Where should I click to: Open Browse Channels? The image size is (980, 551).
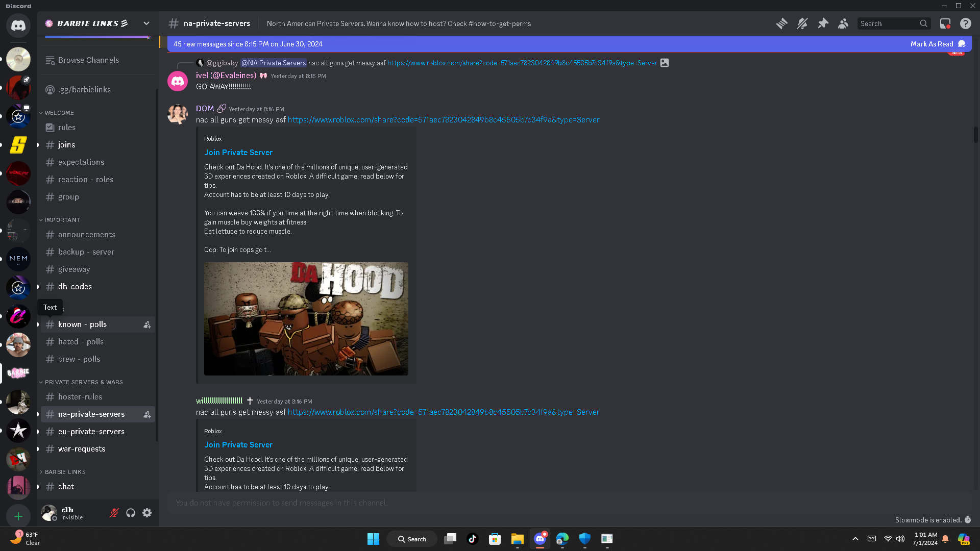97,60
